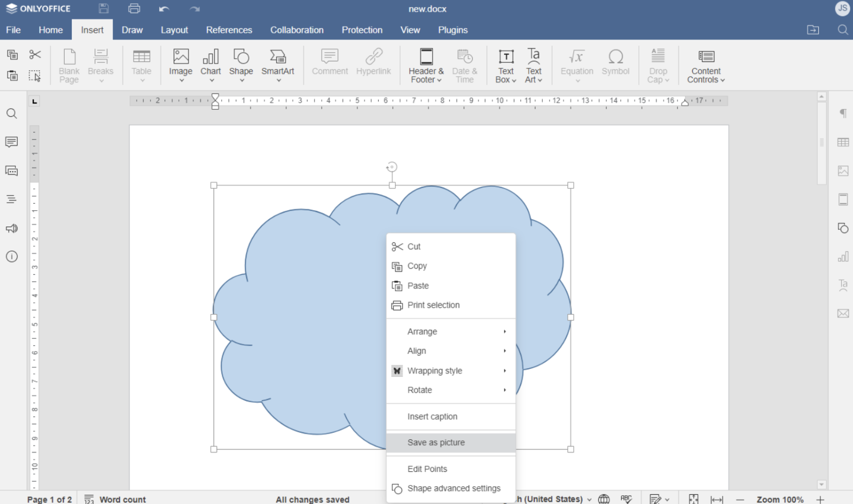Open the Comments panel in left sidebar
Screen dimensions: 853x504
pos(11,142)
